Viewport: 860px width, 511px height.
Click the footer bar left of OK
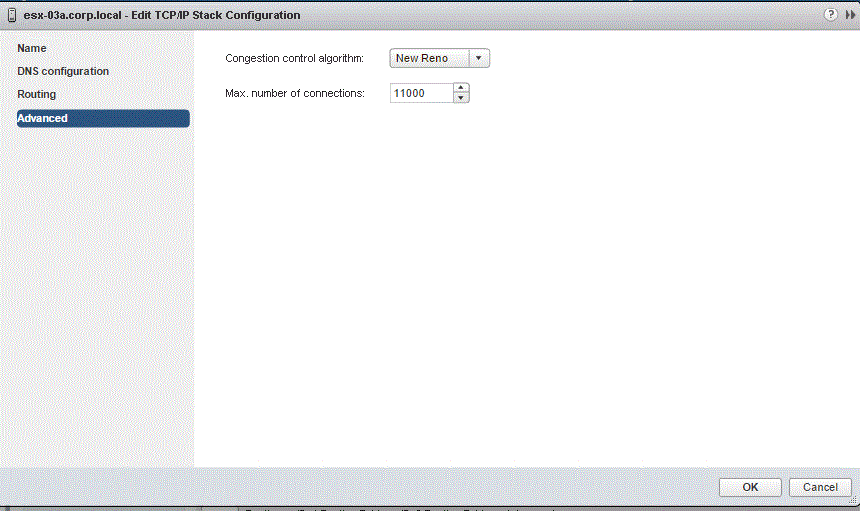click(400, 487)
